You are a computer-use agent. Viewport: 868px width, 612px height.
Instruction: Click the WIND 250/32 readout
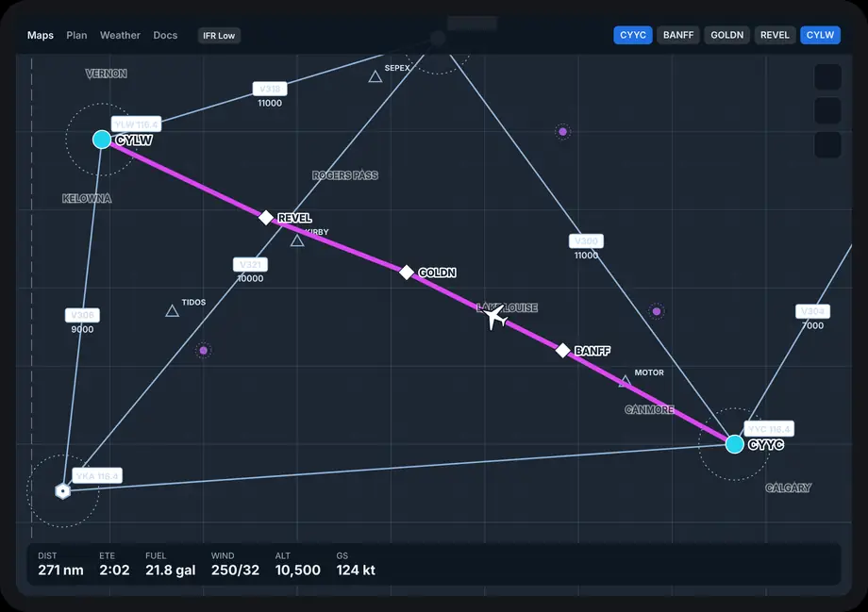[235, 564]
